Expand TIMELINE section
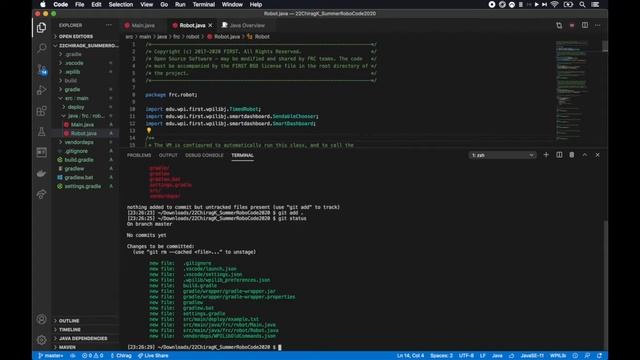 coord(70,330)
